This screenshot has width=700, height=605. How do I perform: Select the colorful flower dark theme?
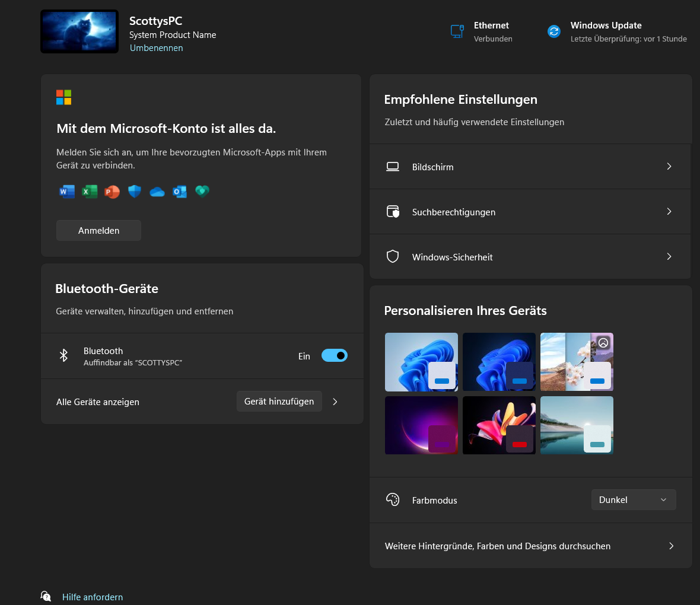tap(499, 425)
